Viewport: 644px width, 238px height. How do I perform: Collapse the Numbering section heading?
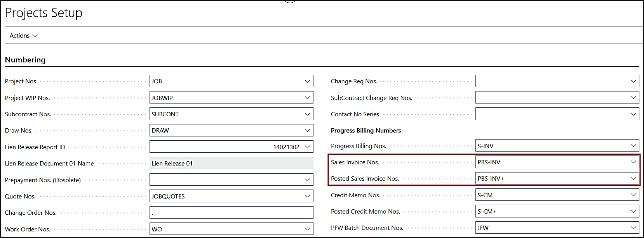point(25,60)
